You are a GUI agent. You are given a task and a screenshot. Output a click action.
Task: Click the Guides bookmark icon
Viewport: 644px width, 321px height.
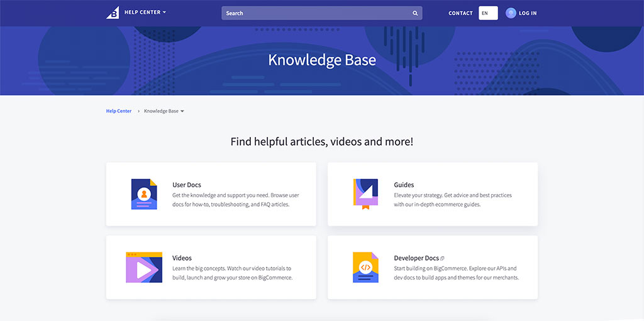tap(365, 193)
